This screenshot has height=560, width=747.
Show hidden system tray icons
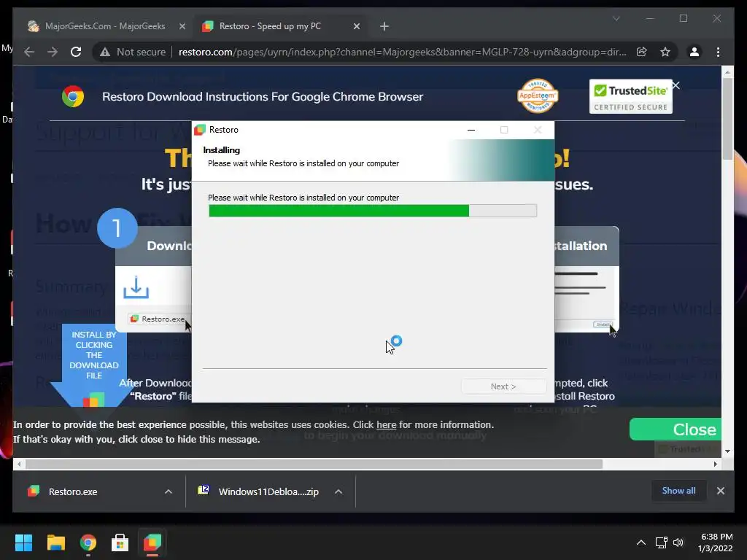coord(640,542)
